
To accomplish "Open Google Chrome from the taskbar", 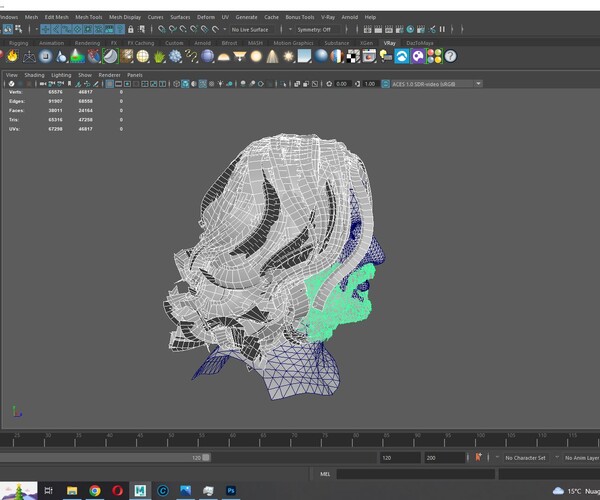I will (95, 490).
